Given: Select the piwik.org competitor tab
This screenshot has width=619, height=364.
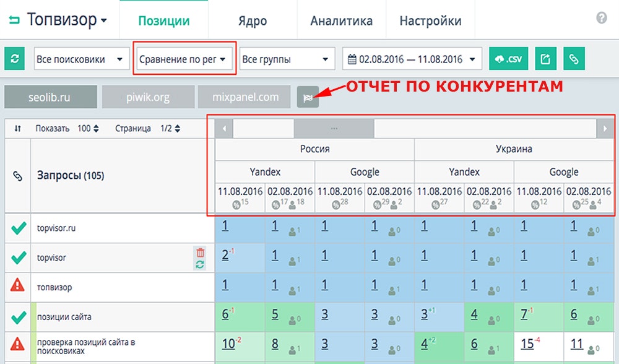Looking at the screenshot, I should (x=148, y=97).
